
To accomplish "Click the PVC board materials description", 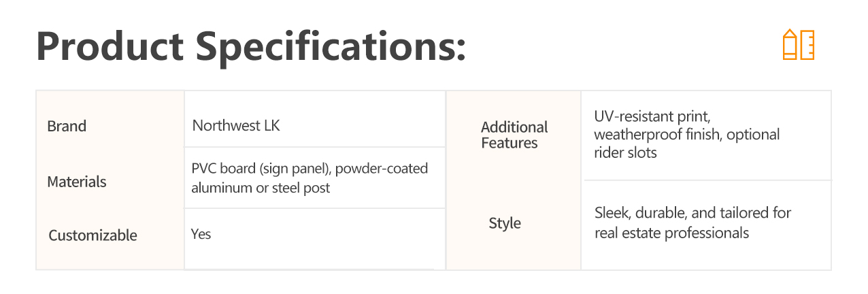I will point(310,178).
